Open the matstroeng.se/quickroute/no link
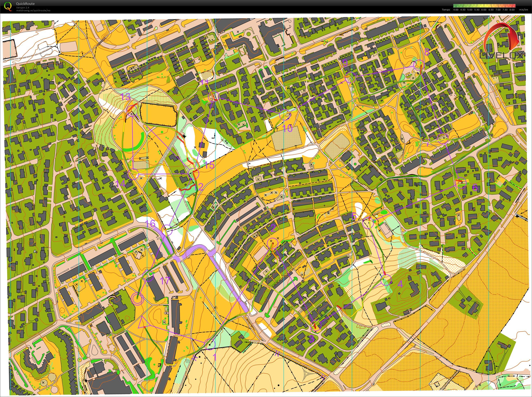 click(33, 10)
